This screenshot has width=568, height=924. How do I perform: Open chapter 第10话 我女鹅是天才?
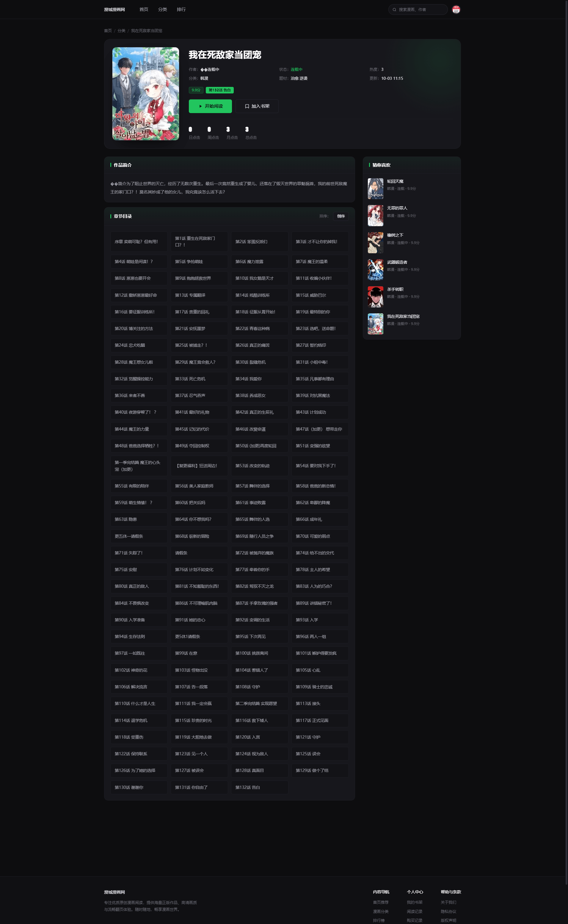click(x=260, y=278)
